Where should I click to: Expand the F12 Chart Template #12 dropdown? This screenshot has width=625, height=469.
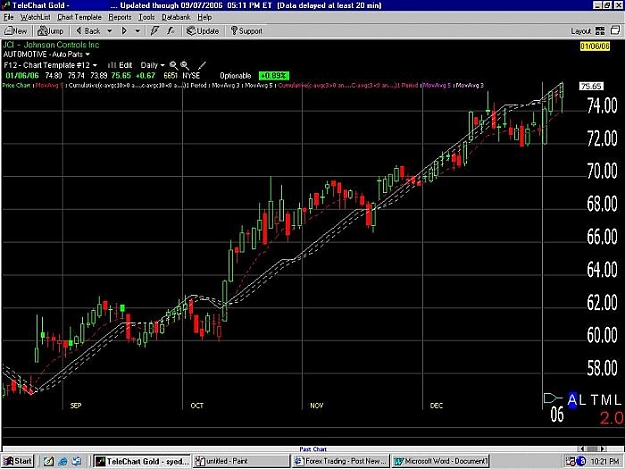[95, 65]
